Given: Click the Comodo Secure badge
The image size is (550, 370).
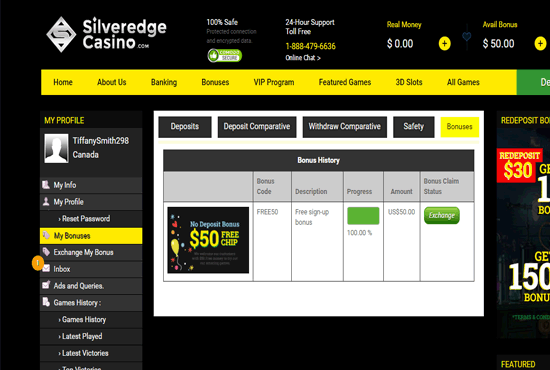Looking at the screenshot, I should click(224, 55).
